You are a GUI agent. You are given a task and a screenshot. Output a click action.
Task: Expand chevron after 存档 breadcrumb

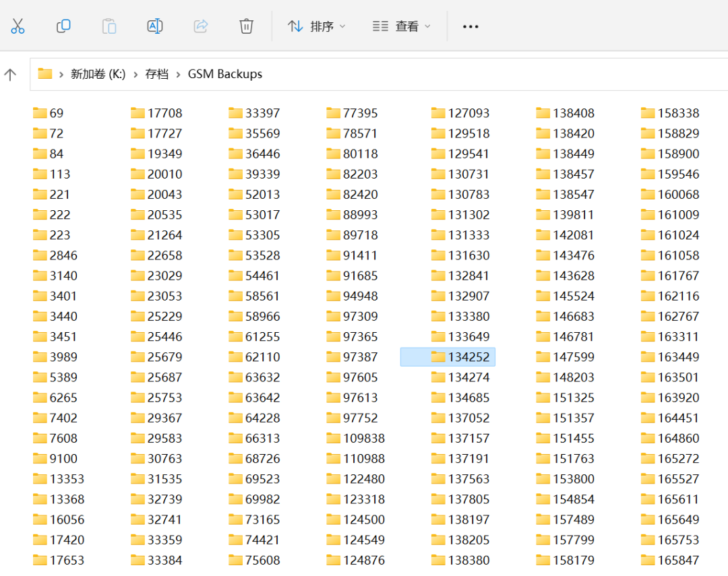(178, 74)
